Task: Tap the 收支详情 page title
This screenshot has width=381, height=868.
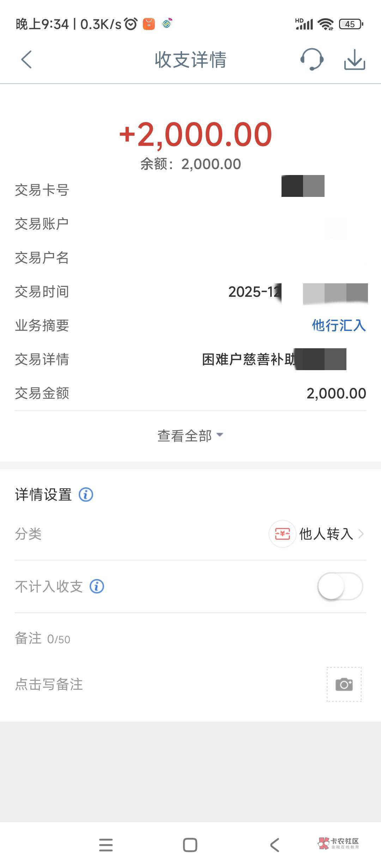Action: (190, 59)
